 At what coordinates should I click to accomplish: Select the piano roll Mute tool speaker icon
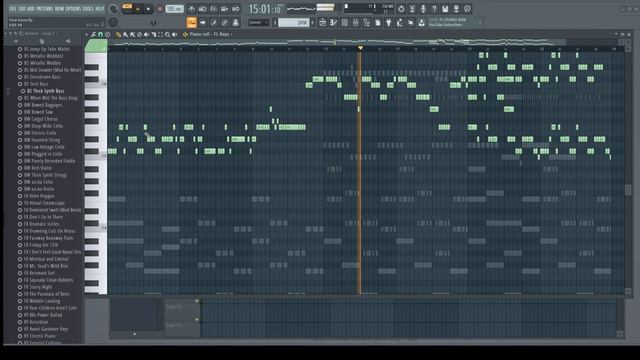pyautogui.click(x=147, y=35)
